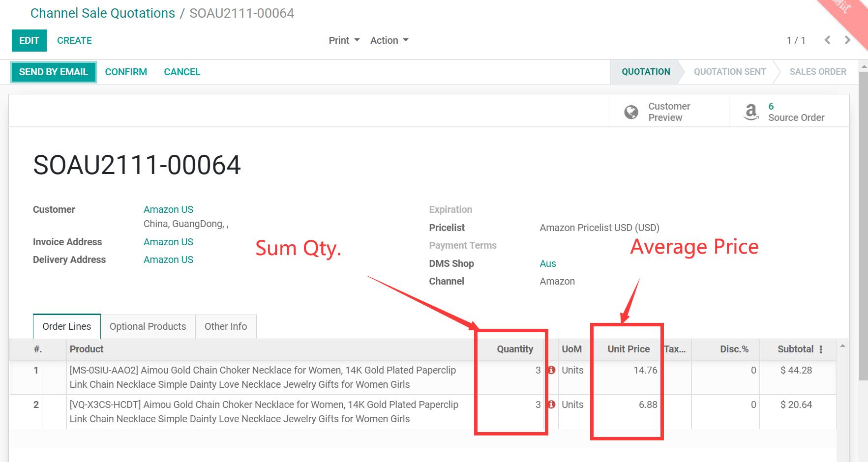Screen dimensions: 868x462
Task: Switch to the Order Lines tab
Action: [67, 326]
